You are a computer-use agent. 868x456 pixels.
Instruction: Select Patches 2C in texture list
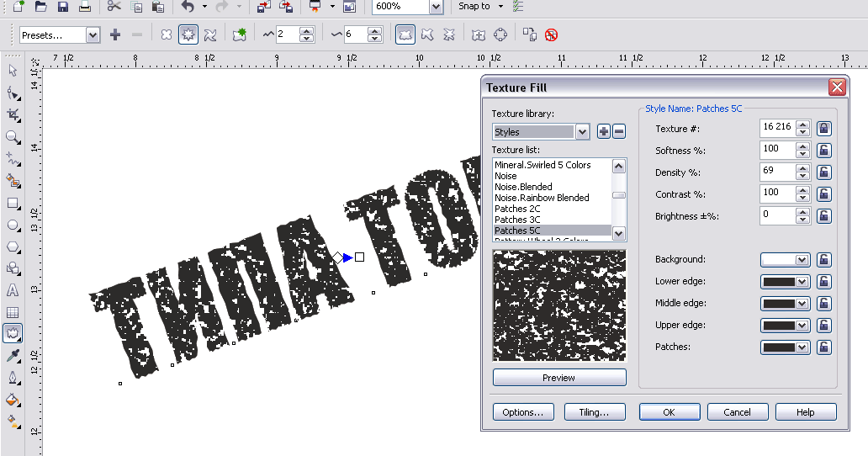[552, 209]
